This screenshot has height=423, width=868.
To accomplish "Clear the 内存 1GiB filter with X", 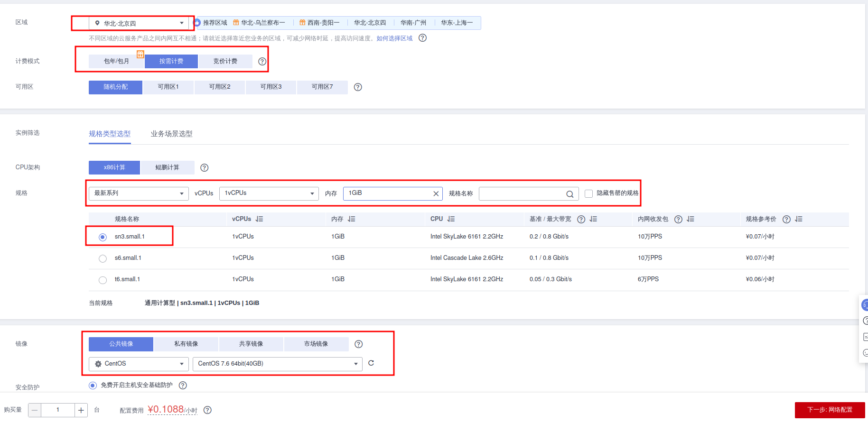I will tap(436, 193).
